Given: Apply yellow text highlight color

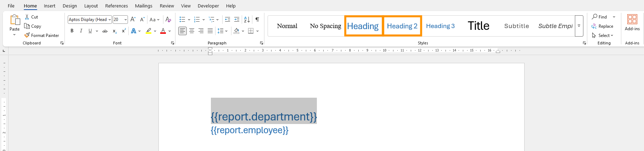Looking at the screenshot, I should point(149,31).
